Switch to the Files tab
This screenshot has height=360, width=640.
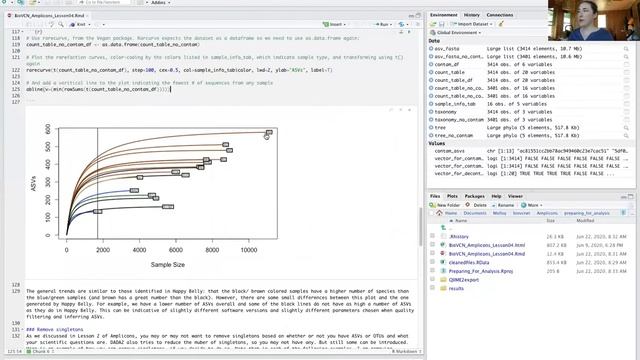pos(435,196)
